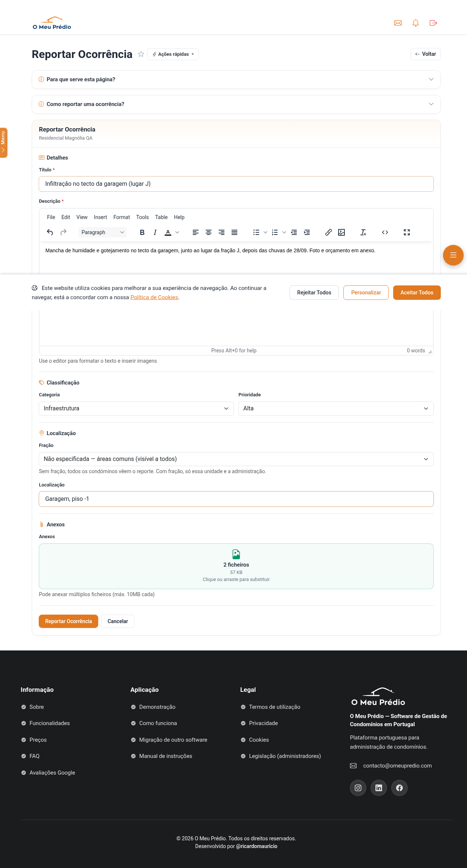Open the Paragraph block format dropdown
This screenshot has height=868, width=467.
tap(103, 232)
